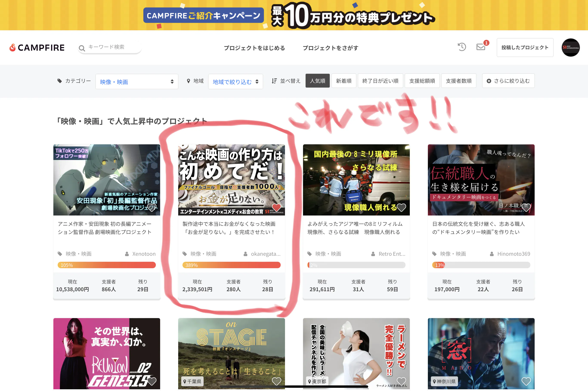
Task: Click the keyword search magnifier icon
Action: (x=82, y=48)
